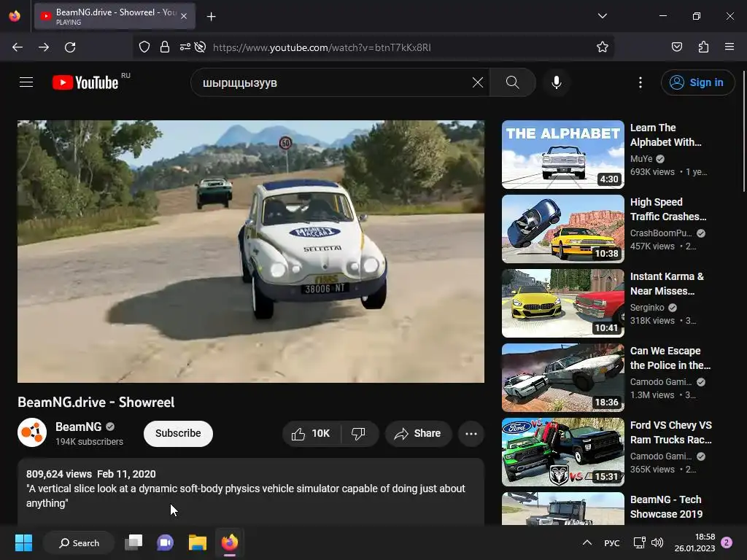Close the BeamNG.drive Showreel tab
This screenshot has width=747, height=560.
(x=184, y=16)
